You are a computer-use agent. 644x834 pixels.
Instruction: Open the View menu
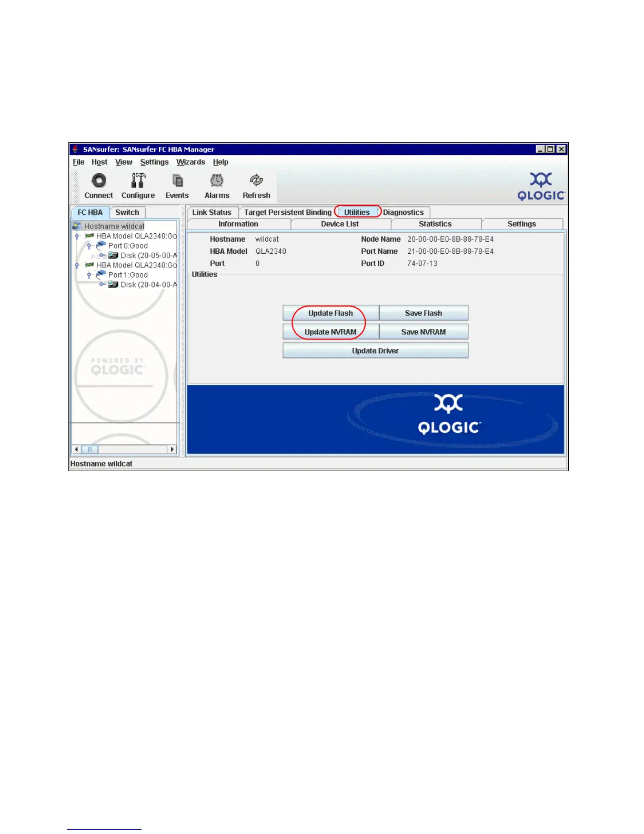pos(124,162)
